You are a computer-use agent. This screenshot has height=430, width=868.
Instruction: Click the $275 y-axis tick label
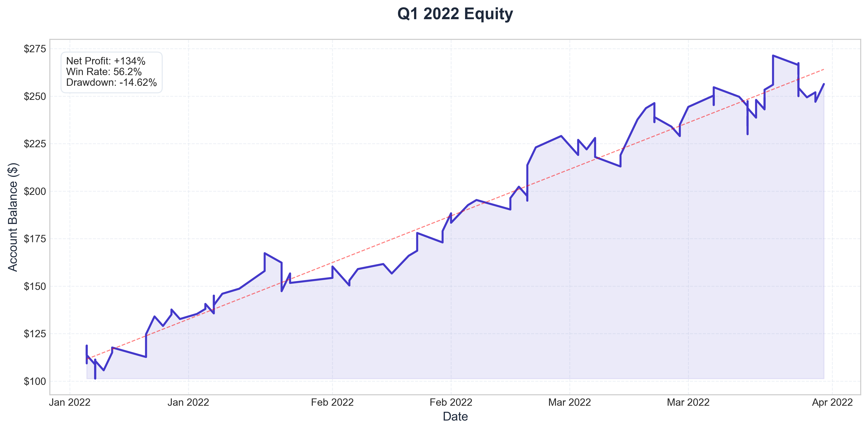(x=35, y=49)
